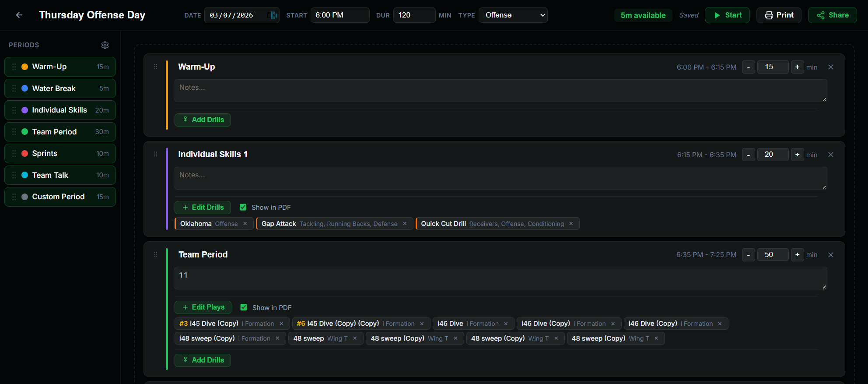Share the practice plan

(832, 15)
